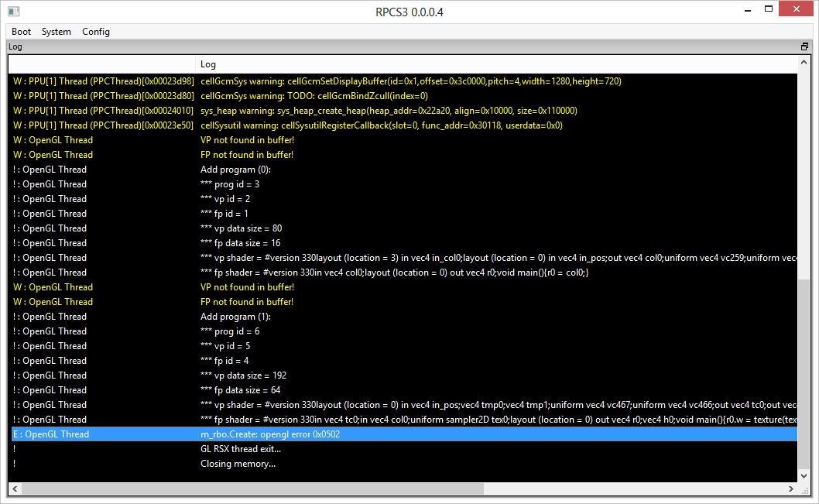Select the cellGcmBindZcull TODO warning row
Image resolution: width=819 pixels, height=504 pixels.
pyautogui.click(x=404, y=95)
